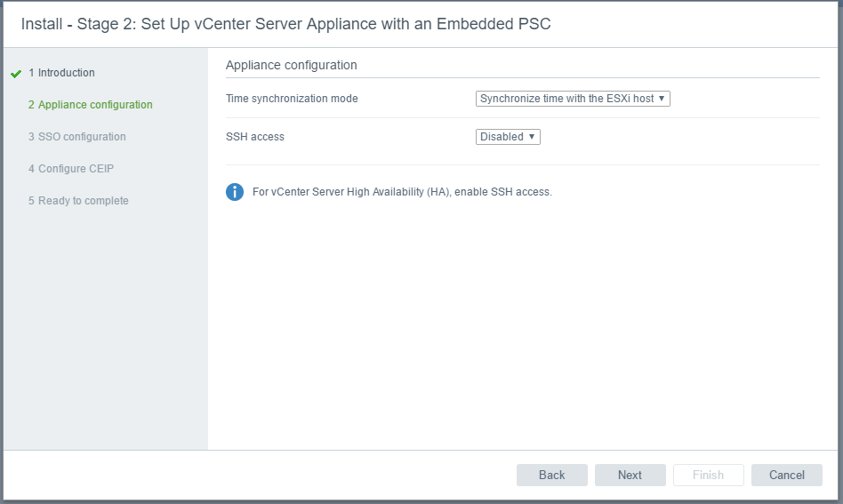This screenshot has height=504, width=843.
Task: Click the 'Time synchronization mode' label
Action: [x=292, y=99]
